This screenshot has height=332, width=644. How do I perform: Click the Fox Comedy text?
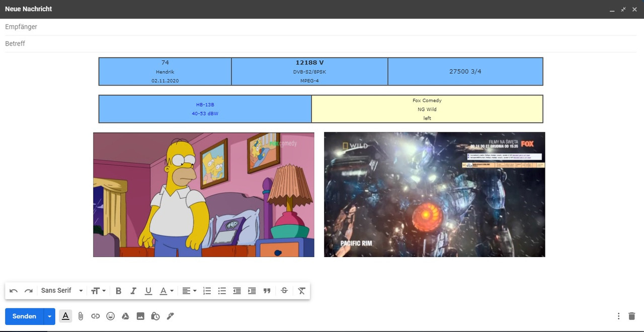click(x=427, y=101)
